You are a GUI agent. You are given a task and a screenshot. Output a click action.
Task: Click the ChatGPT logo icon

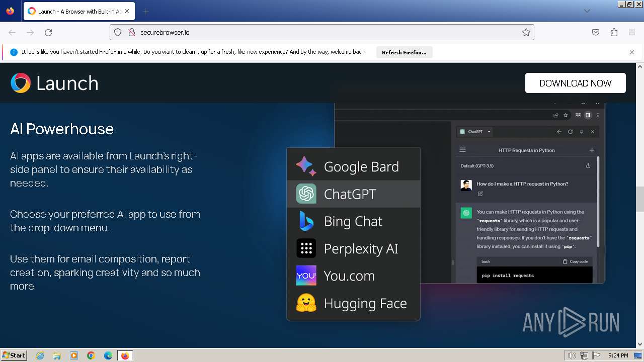coord(306,194)
